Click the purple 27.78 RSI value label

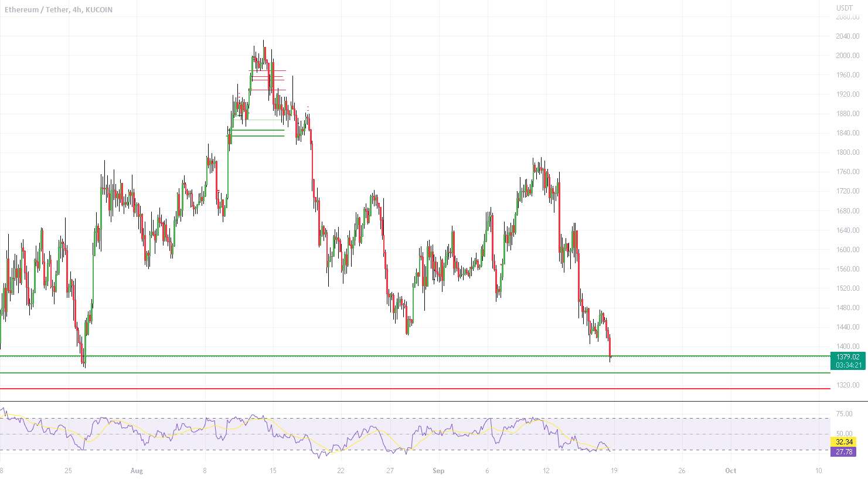pos(844,451)
